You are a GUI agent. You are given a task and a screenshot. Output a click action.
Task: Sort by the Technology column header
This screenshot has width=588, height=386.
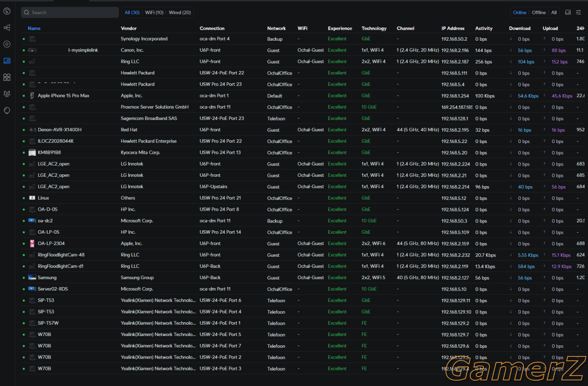(374, 28)
